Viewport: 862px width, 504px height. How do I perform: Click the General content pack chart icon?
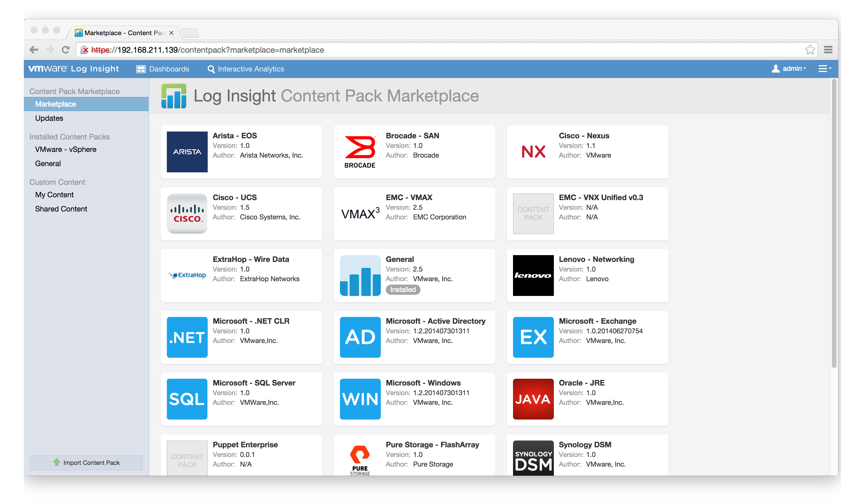point(360,276)
